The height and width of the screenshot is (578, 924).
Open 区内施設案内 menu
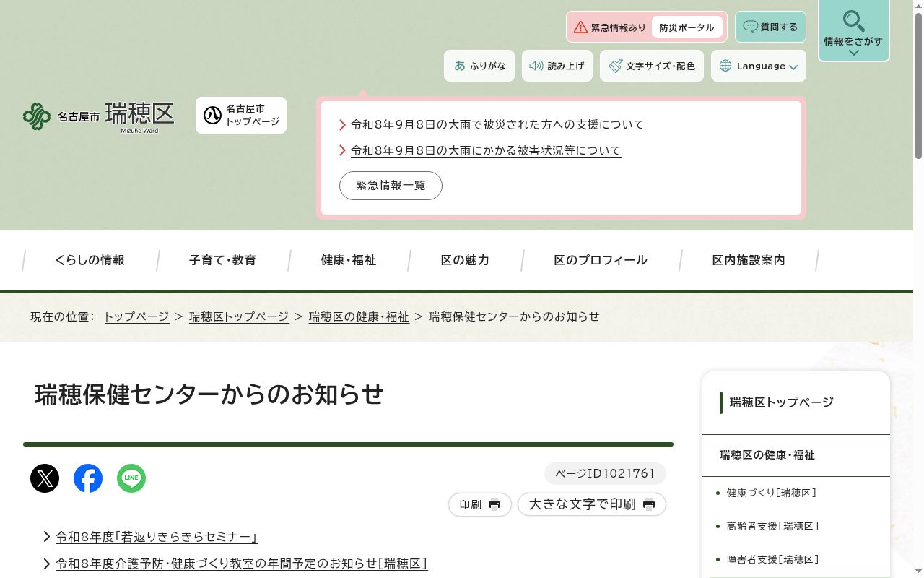749,260
